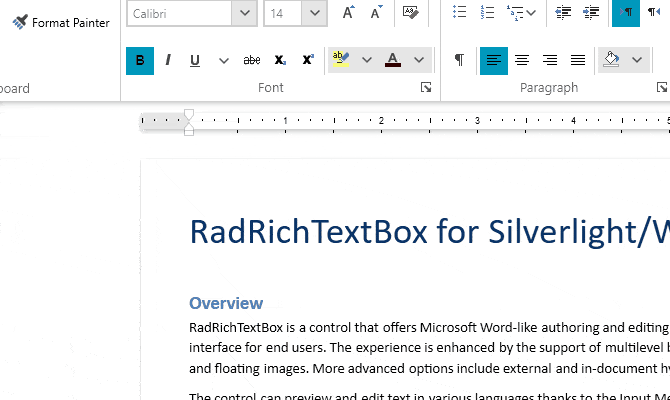Open the Calibri font family dropdown
The image size is (670, 400).
pyautogui.click(x=244, y=13)
